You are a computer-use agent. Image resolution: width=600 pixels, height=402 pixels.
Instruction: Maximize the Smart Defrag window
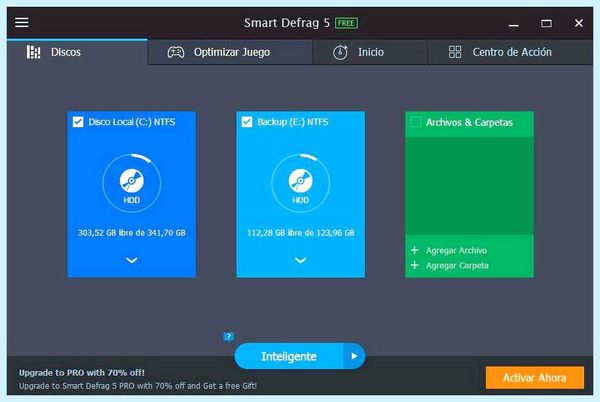click(x=546, y=24)
